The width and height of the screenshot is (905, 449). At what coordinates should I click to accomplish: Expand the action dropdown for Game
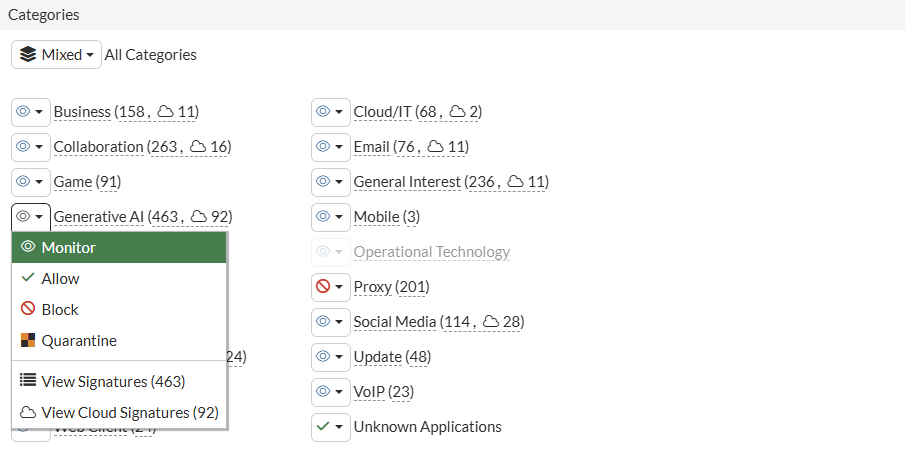39,182
